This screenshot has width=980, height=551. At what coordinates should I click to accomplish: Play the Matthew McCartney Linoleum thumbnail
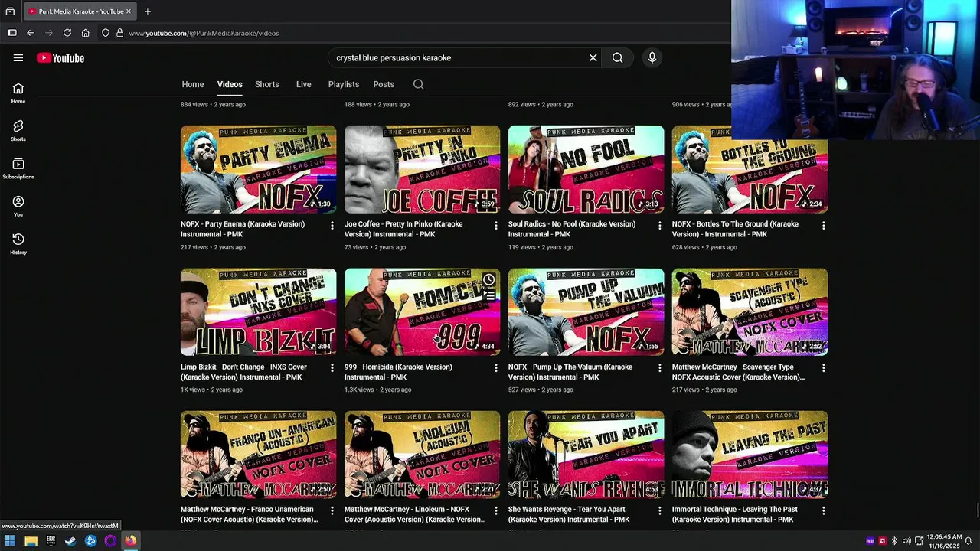[x=422, y=455]
